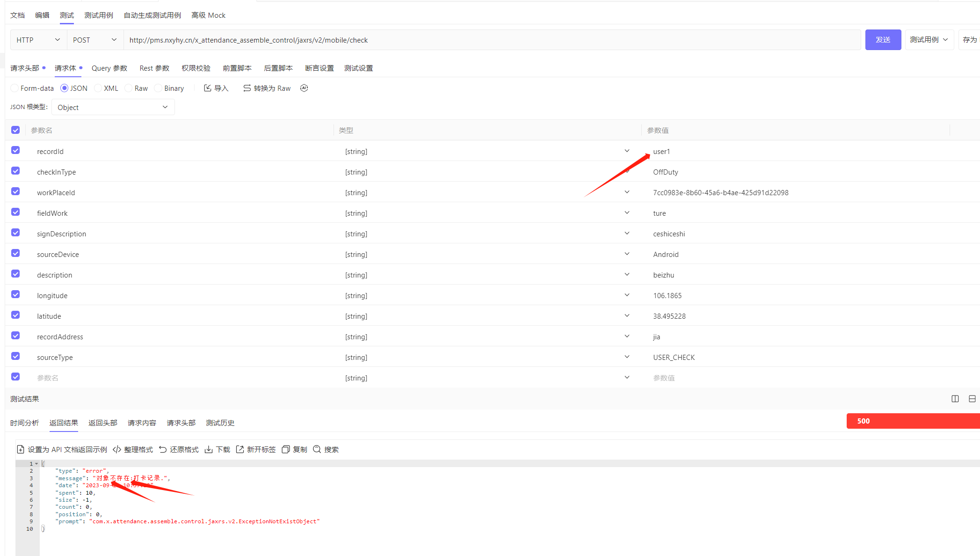Click the request URL input field
The height and width of the screenshot is (556, 980).
pyautogui.click(x=491, y=40)
